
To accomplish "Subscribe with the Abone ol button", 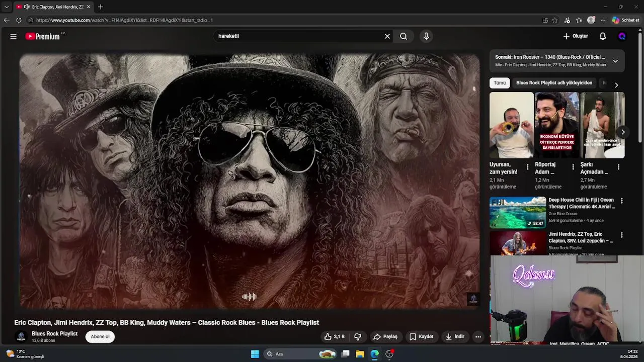I will tap(100, 337).
